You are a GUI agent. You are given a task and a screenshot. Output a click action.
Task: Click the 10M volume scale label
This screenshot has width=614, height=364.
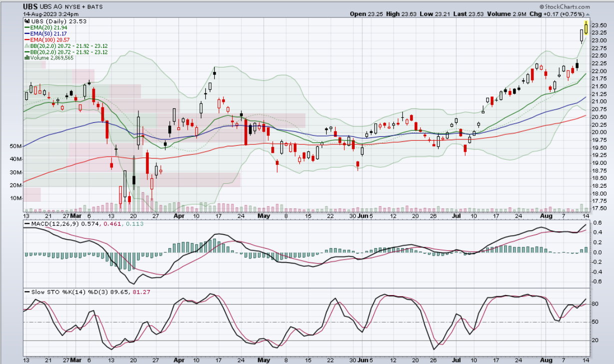coord(15,198)
